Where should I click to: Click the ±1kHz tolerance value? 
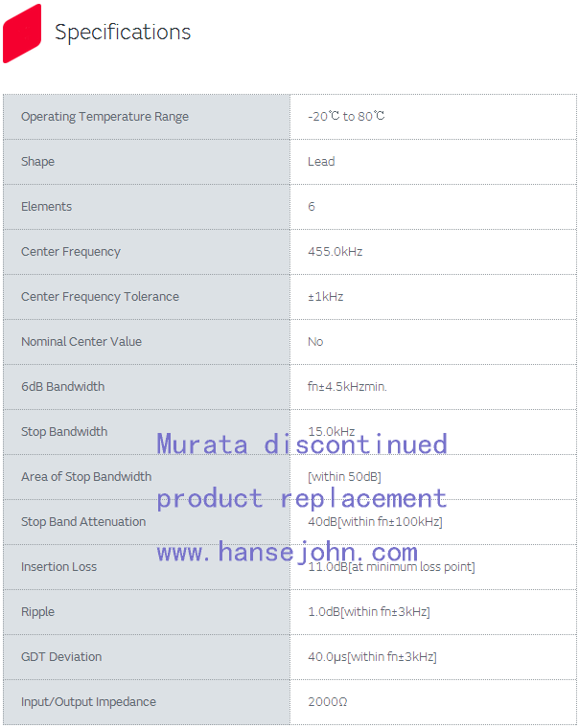point(325,297)
